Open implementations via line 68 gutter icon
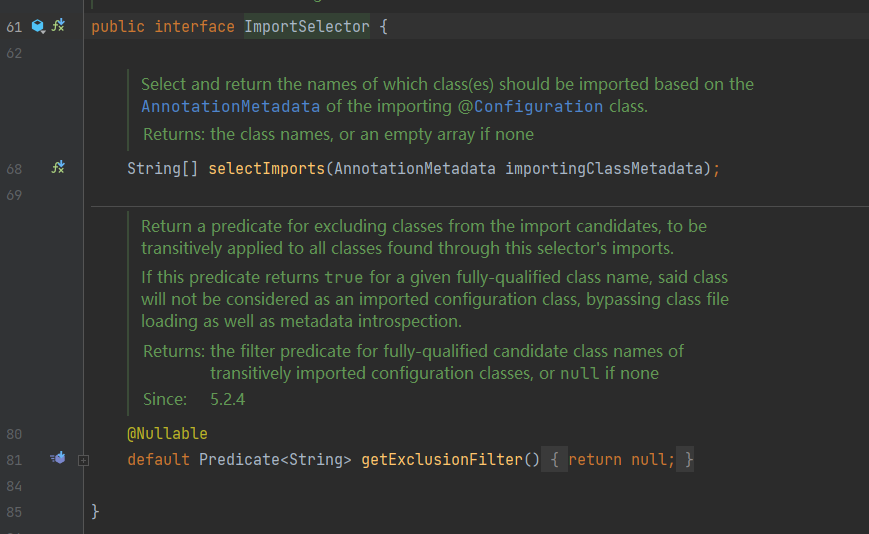869x534 pixels. point(58,167)
